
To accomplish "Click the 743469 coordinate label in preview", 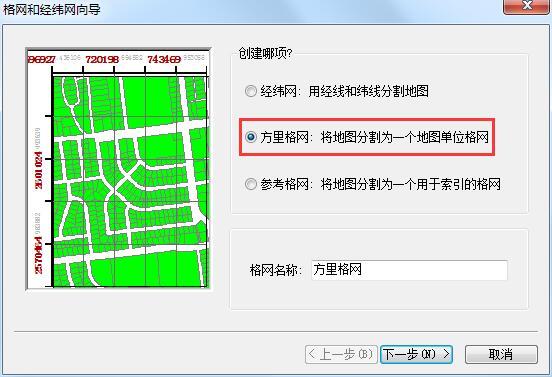I will point(164,59).
